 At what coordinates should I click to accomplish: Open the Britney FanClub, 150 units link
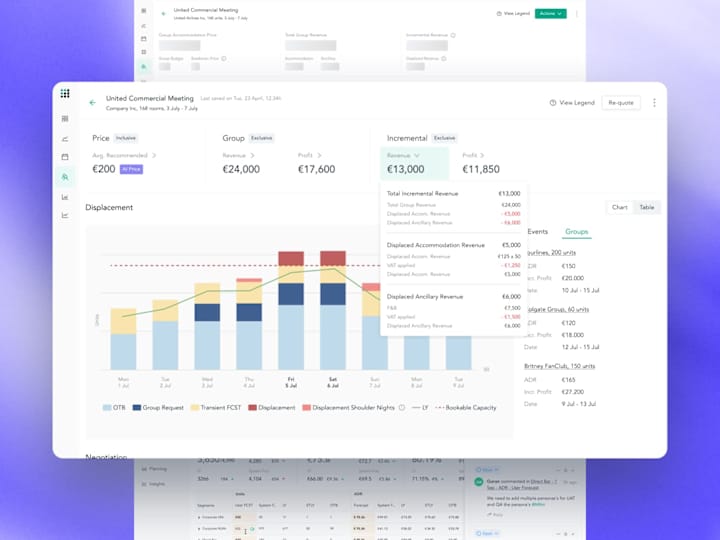[x=559, y=366]
